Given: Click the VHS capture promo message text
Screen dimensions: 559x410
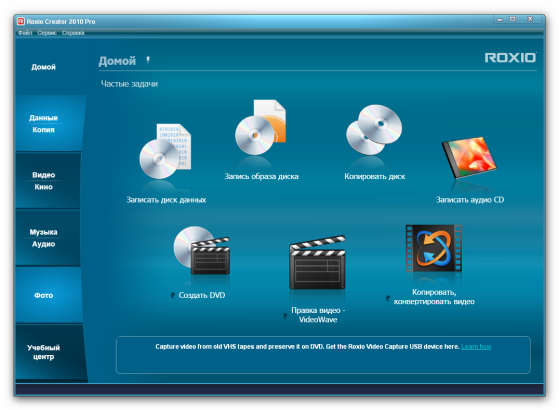Looking at the screenshot, I should pos(307,347).
